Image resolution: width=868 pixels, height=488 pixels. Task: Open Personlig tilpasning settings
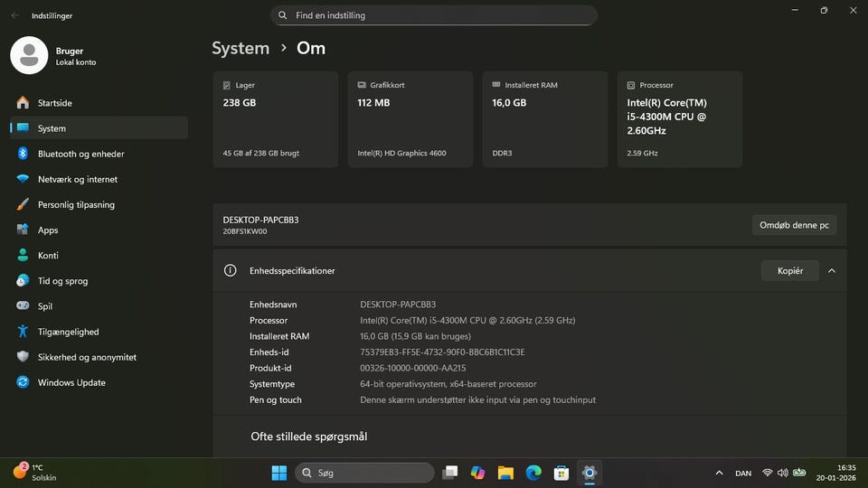click(76, 204)
